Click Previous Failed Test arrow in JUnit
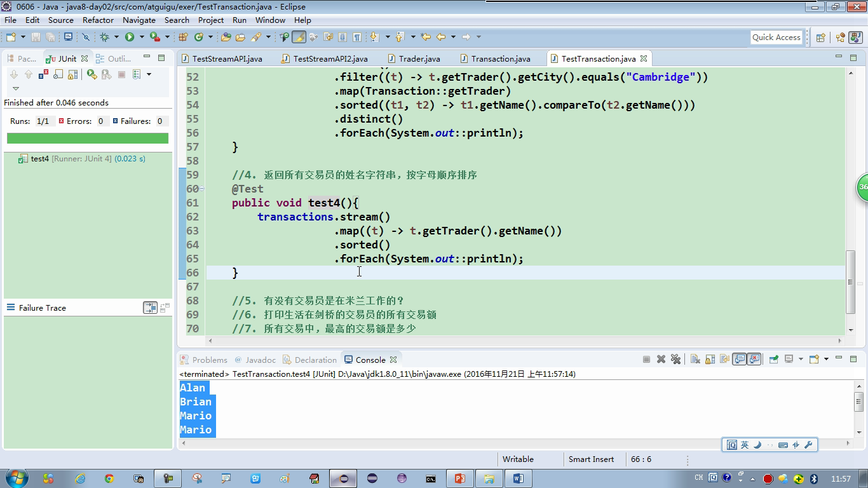Image resolution: width=868 pixels, height=488 pixels. [29, 74]
